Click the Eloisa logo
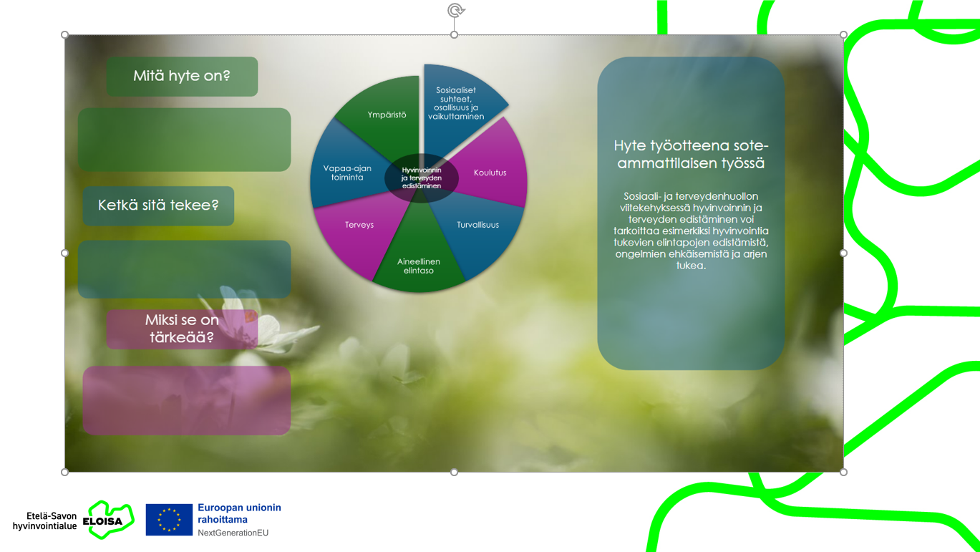 tap(108, 520)
